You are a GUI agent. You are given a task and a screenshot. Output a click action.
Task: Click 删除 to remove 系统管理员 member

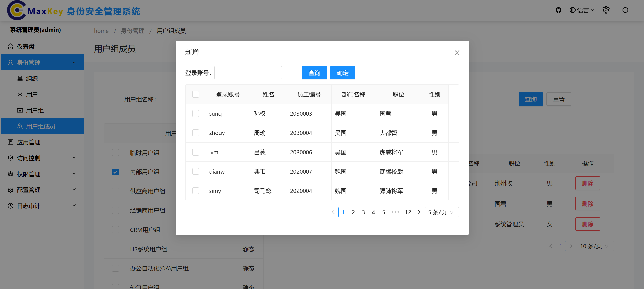tap(587, 224)
